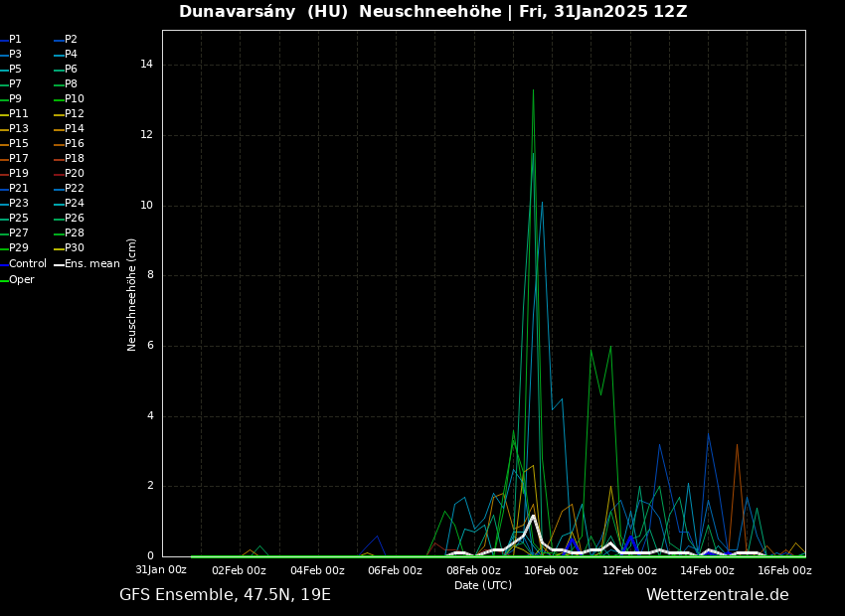Click the Date (UTC) axis title
The height and width of the screenshot is (616, 845).
pyautogui.click(x=483, y=586)
